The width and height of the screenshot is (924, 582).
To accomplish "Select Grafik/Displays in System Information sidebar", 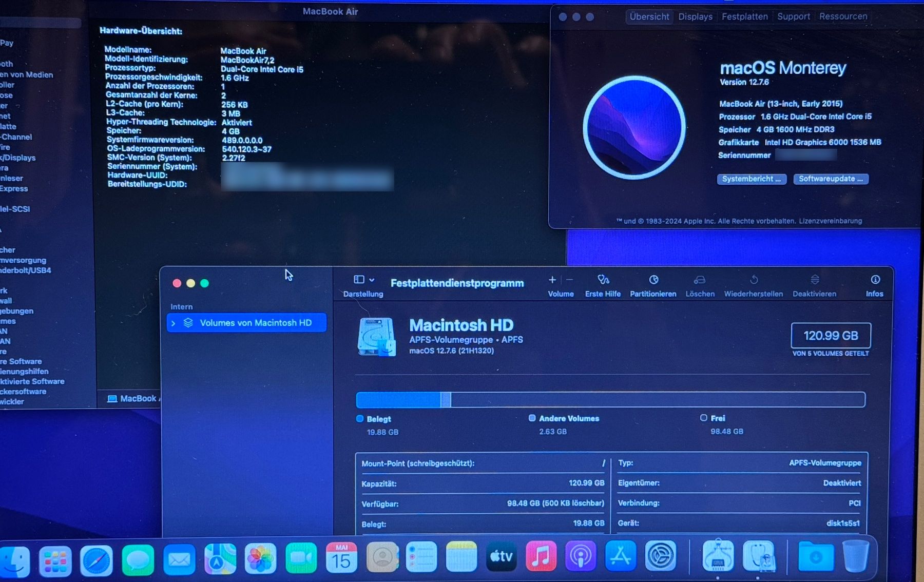I will pos(18,158).
